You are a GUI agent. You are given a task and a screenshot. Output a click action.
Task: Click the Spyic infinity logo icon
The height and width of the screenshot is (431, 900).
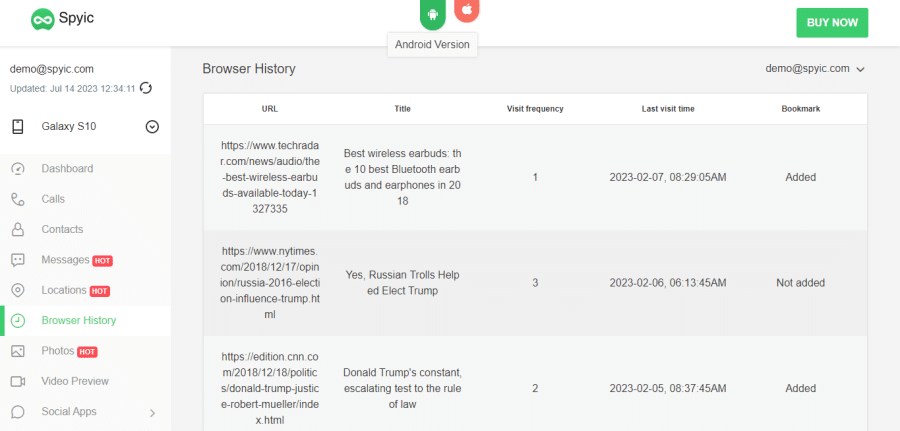click(x=42, y=20)
